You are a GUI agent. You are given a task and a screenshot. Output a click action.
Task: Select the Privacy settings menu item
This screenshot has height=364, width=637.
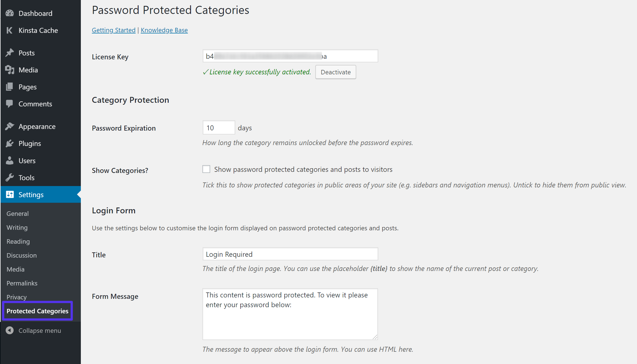point(16,296)
